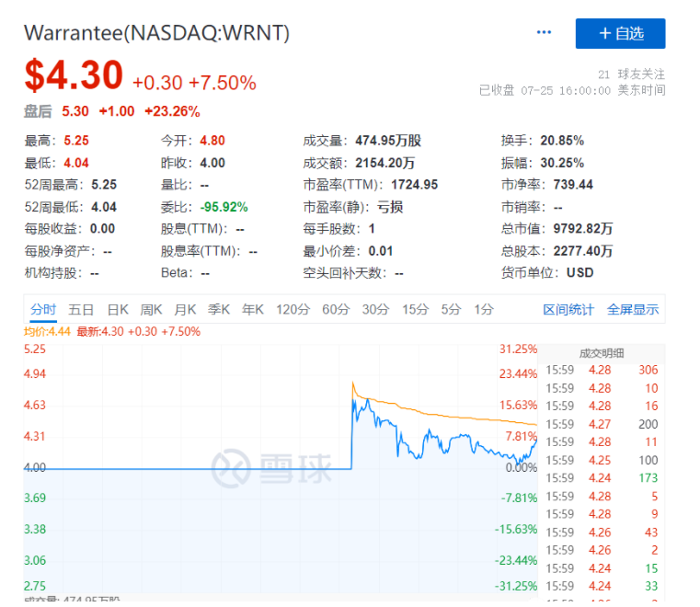Click the 市盈率(静) value 亏损
The height and width of the screenshot is (607, 700).
pyautogui.click(x=390, y=207)
